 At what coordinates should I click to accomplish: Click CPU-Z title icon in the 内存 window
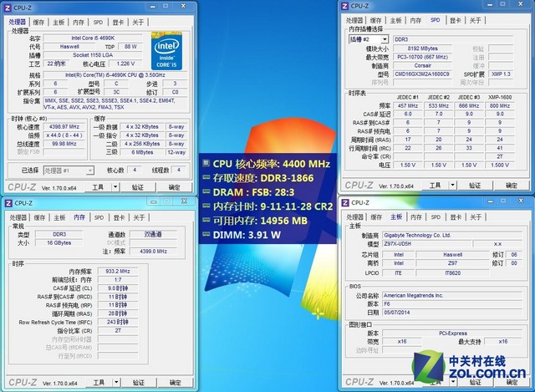pos(8,203)
